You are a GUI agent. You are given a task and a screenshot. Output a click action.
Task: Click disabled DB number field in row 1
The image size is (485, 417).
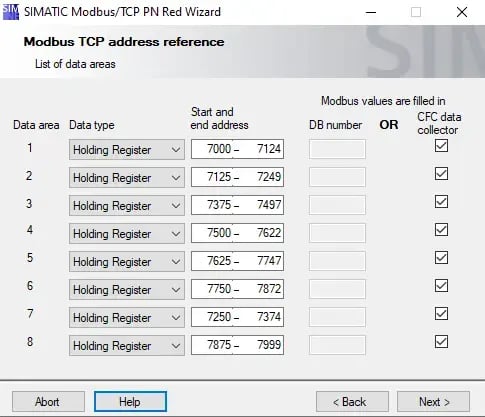(337, 149)
